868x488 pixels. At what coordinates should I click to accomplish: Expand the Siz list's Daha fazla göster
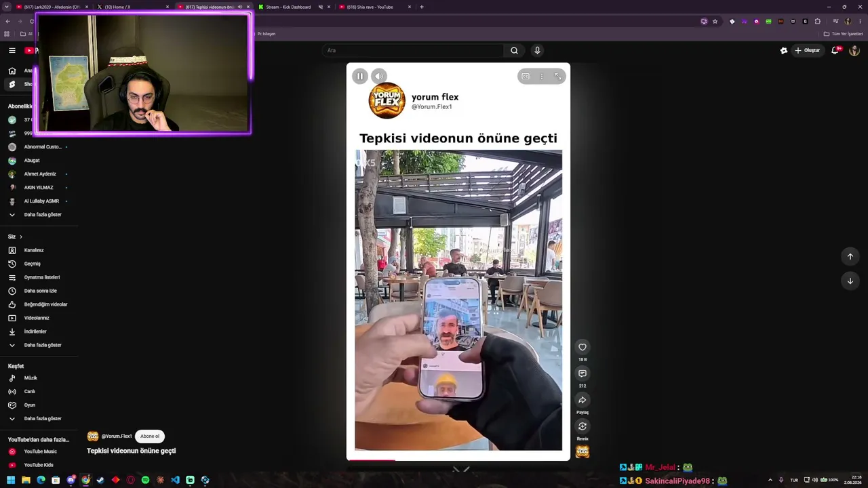coord(43,345)
